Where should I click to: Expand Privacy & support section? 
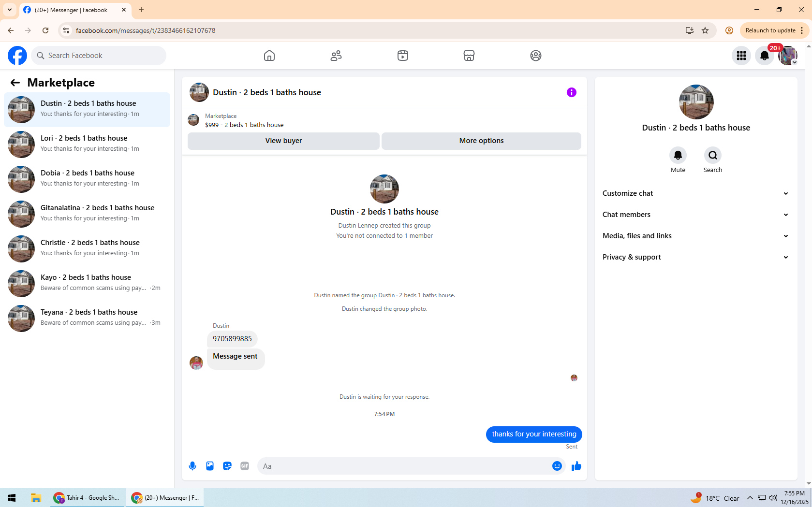pyautogui.click(x=696, y=257)
